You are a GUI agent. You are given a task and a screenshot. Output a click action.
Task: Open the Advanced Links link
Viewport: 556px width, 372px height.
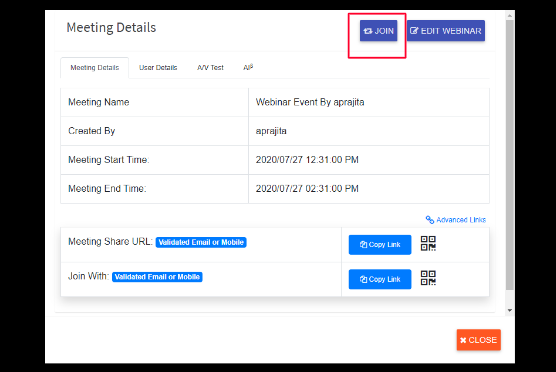tap(461, 220)
